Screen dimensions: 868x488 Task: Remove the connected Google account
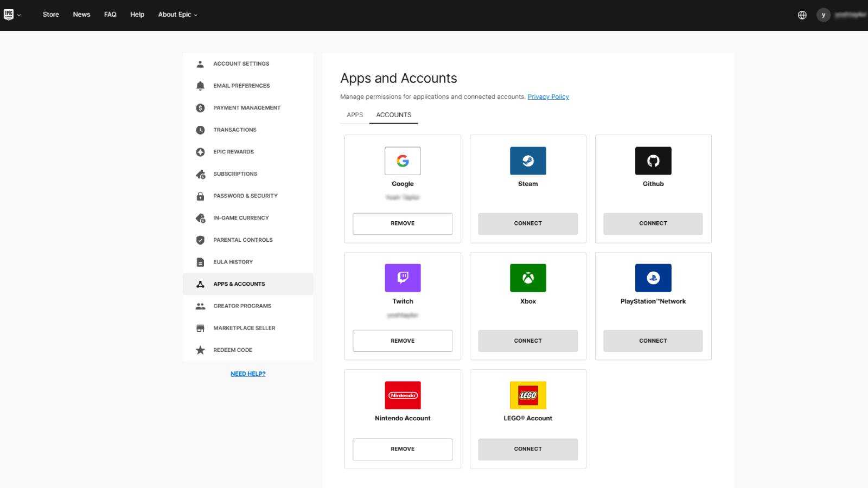[403, 223]
